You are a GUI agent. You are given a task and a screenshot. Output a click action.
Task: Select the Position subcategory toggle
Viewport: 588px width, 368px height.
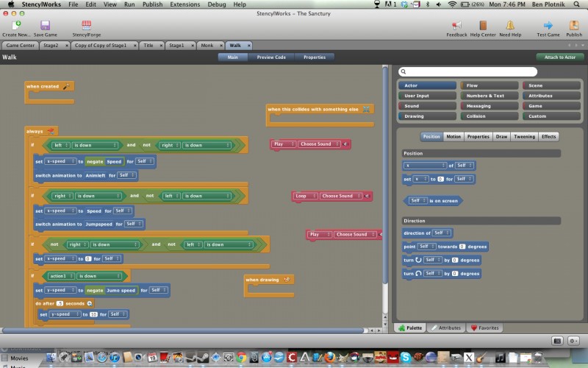pyautogui.click(x=431, y=137)
